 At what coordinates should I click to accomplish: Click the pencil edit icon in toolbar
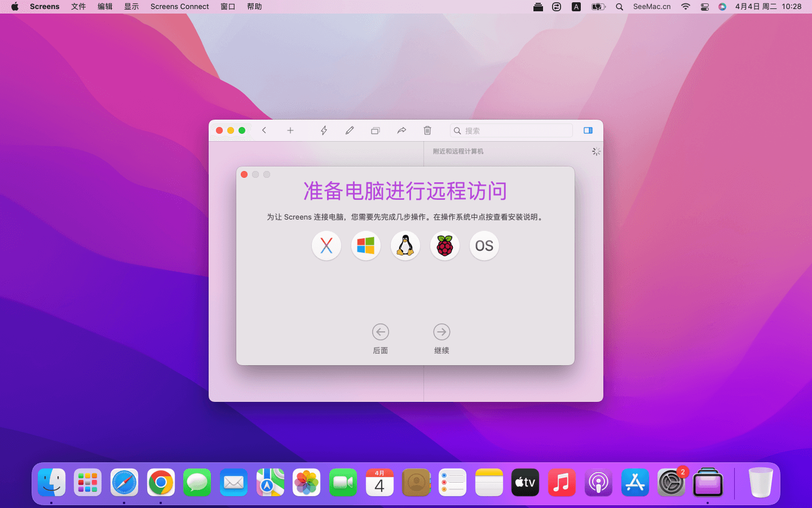click(350, 130)
